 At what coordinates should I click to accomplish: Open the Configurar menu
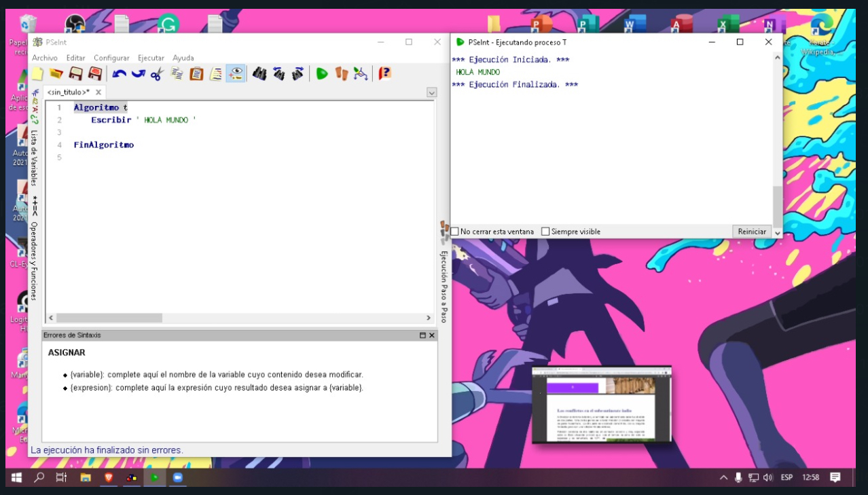[x=111, y=58]
